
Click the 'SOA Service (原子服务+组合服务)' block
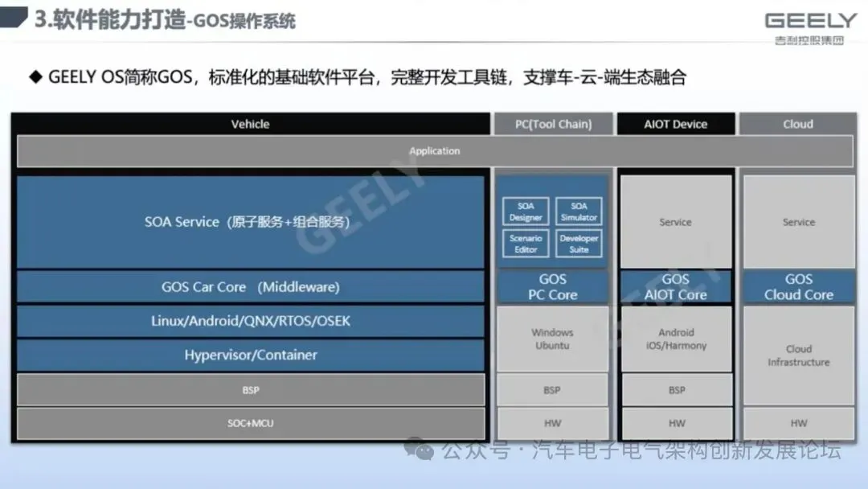coord(250,222)
